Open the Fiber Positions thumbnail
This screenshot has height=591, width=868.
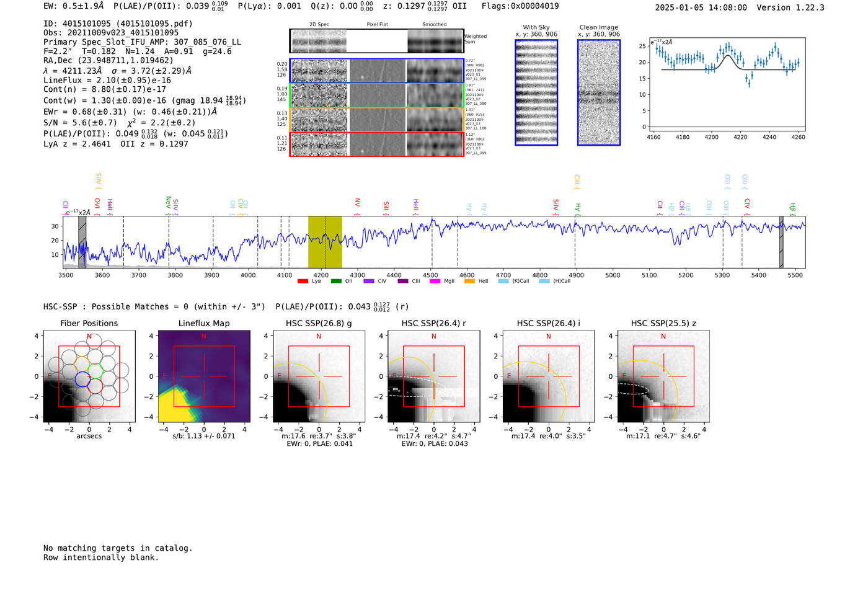click(x=89, y=376)
